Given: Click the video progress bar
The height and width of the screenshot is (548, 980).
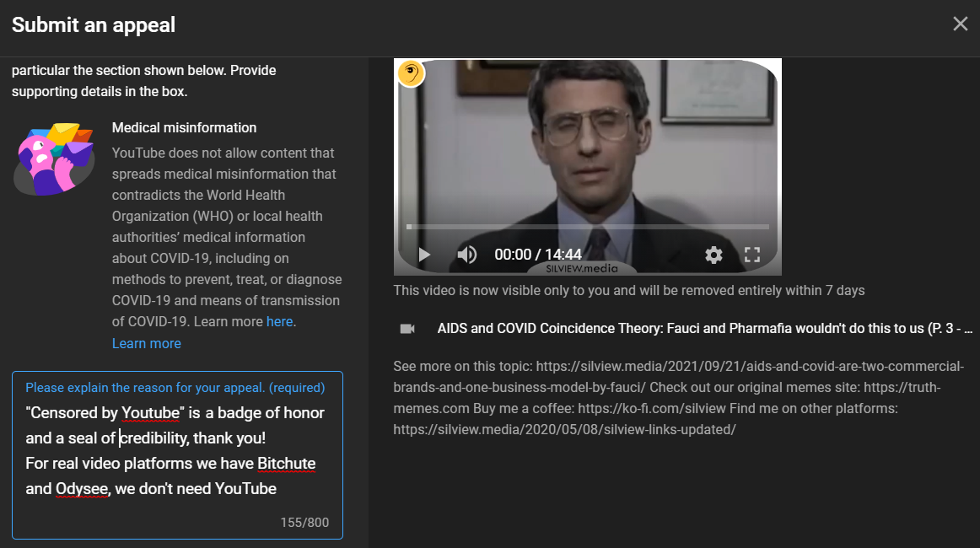Looking at the screenshot, I should (587, 227).
